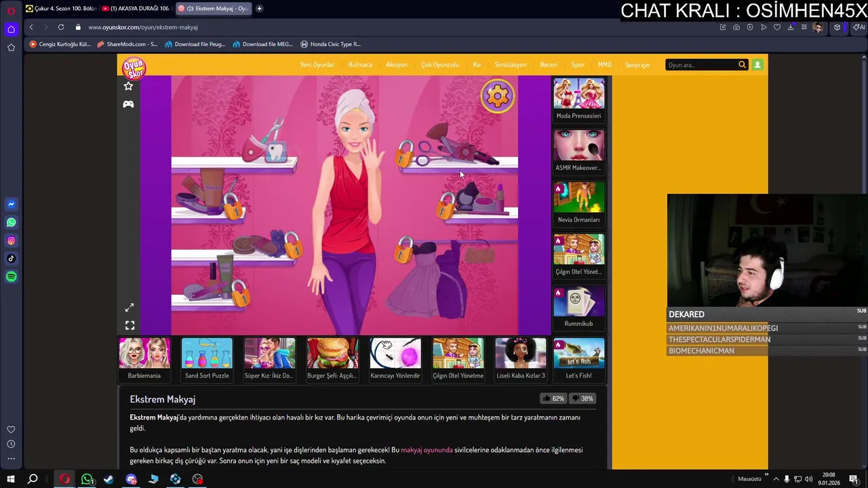
Task: Click the search magnifier in site header
Action: coord(742,64)
